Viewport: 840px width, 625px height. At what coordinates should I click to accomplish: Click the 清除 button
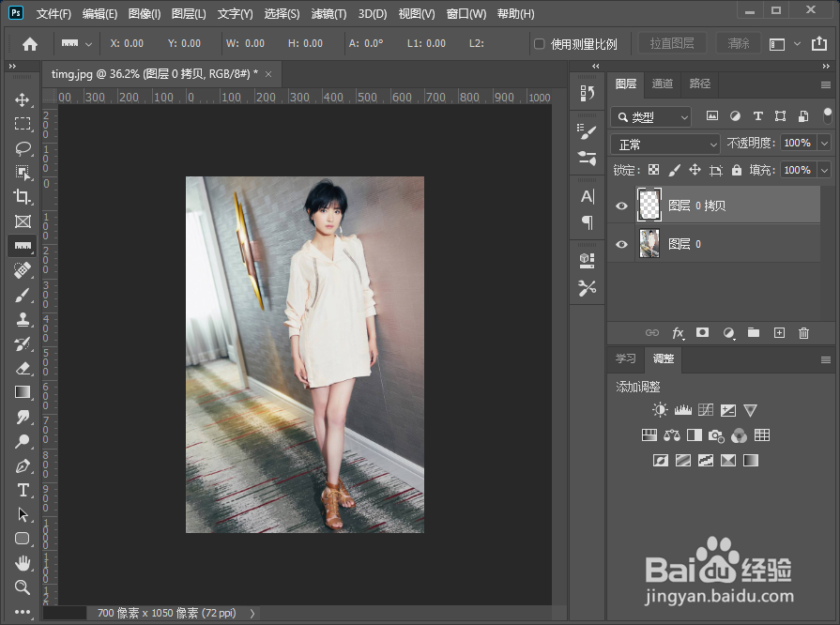[739, 43]
